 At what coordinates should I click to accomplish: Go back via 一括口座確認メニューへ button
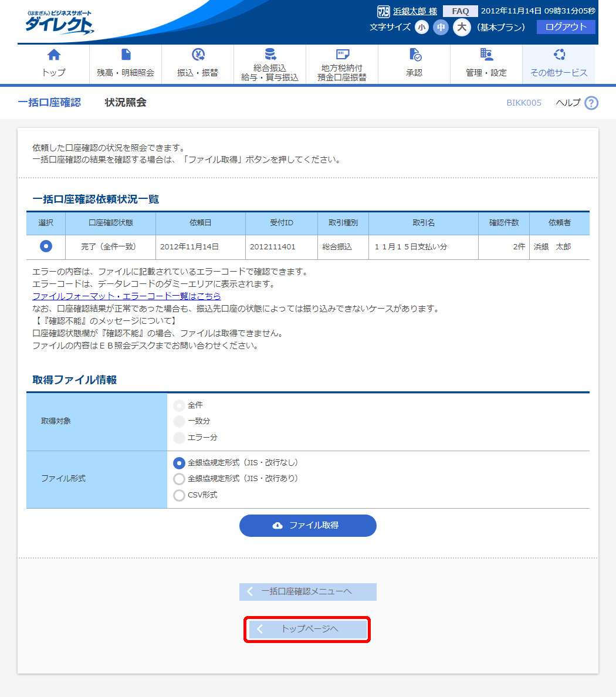pos(307,591)
